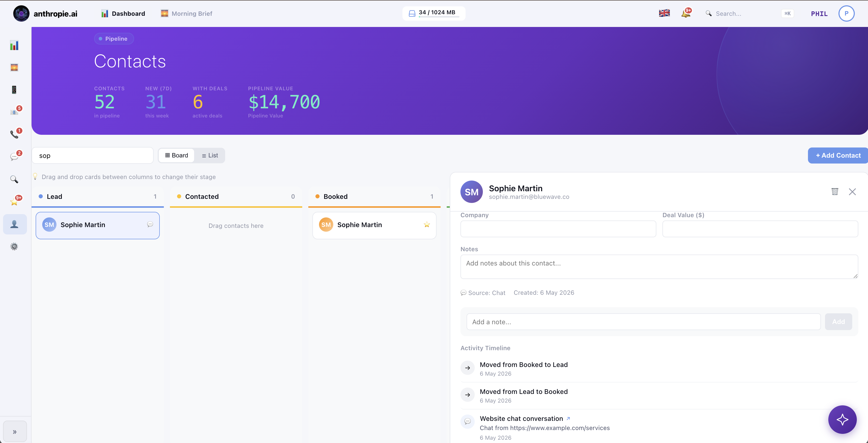The image size is (868, 443).
Task: Click the Deal Value ($) input field
Action: click(x=760, y=229)
